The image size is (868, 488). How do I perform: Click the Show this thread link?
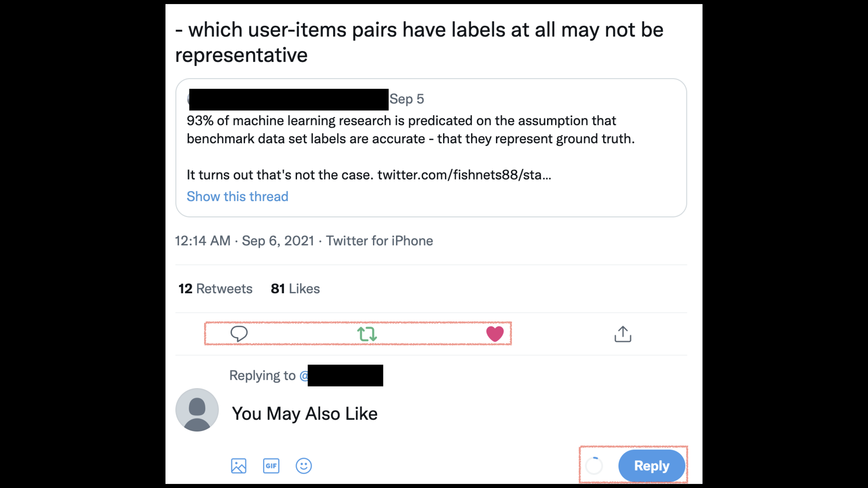coord(238,196)
